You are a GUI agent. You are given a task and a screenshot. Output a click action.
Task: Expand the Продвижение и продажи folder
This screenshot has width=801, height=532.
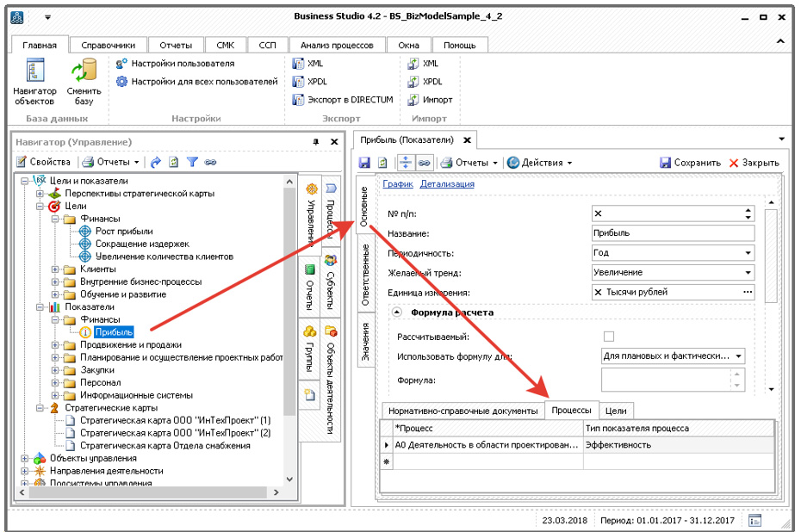coord(56,345)
